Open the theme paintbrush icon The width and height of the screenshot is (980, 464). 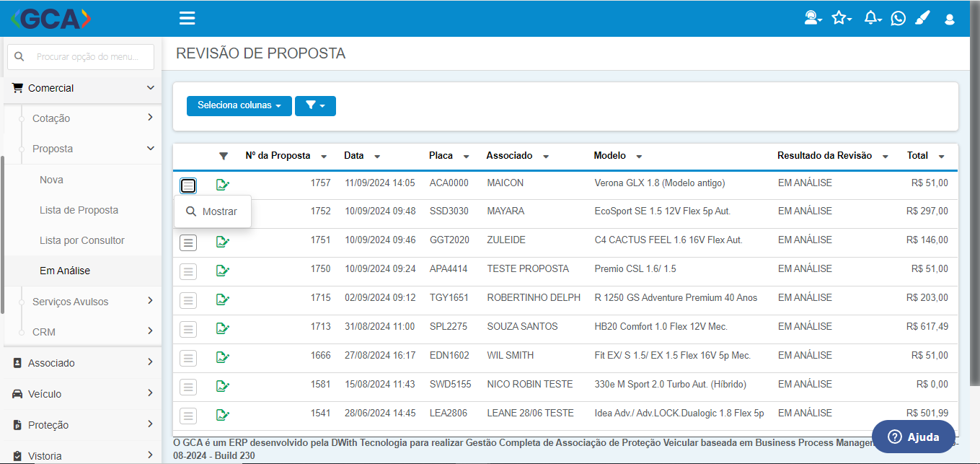click(x=922, y=18)
